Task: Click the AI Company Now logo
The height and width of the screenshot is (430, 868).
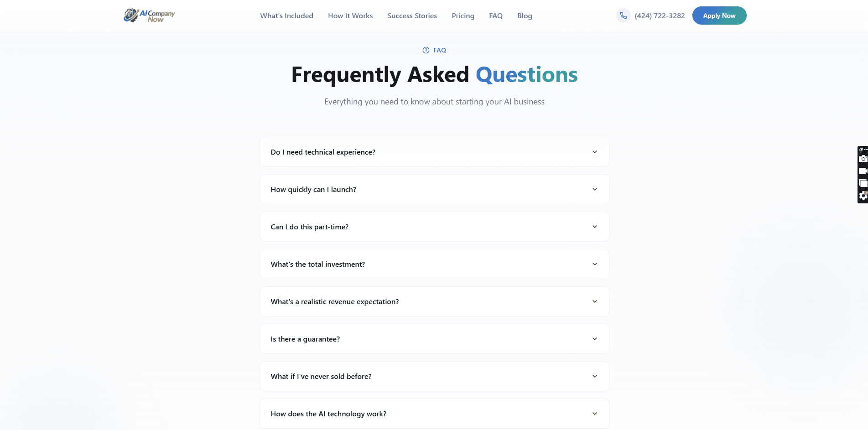Action: 149,15
